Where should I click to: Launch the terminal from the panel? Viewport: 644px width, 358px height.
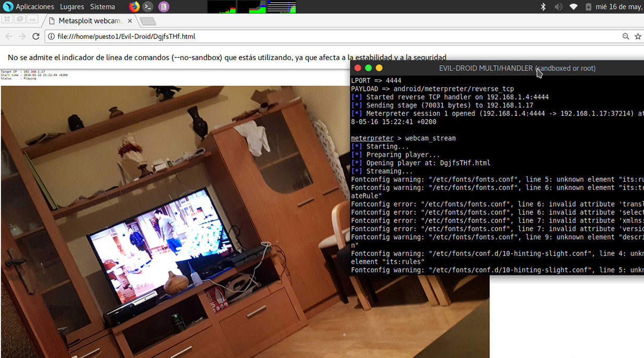149,7
